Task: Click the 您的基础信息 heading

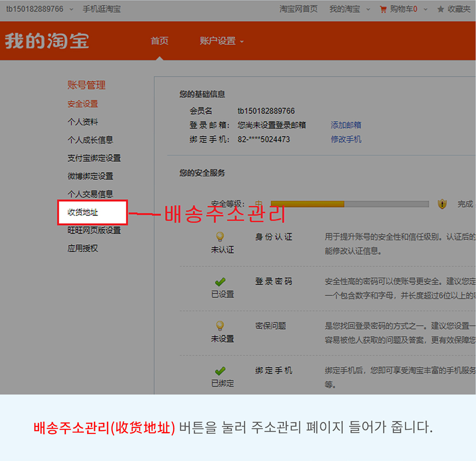Action: (x=202, y=94)
